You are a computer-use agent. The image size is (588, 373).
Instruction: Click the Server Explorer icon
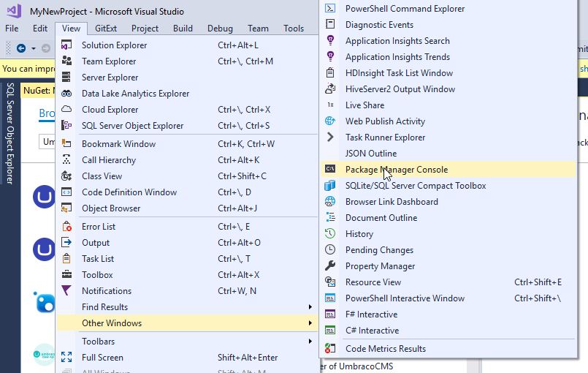click(x=66, y=78)
